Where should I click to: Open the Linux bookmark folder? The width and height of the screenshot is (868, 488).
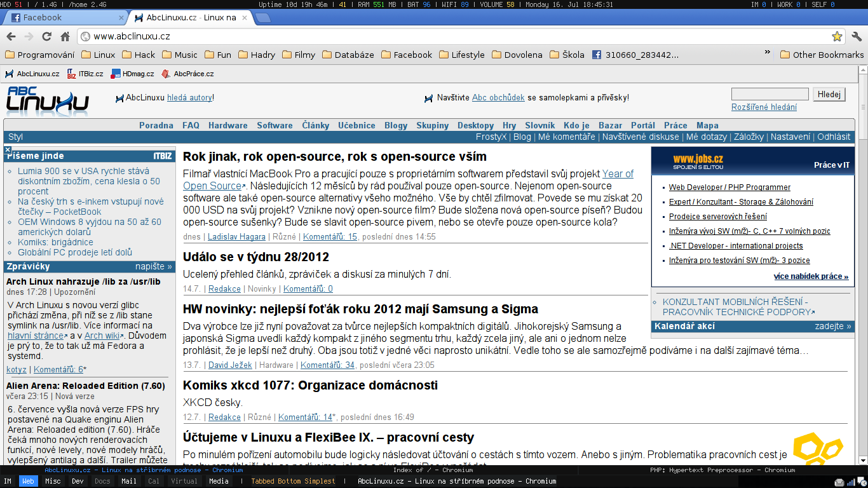(x=99, y=55)
